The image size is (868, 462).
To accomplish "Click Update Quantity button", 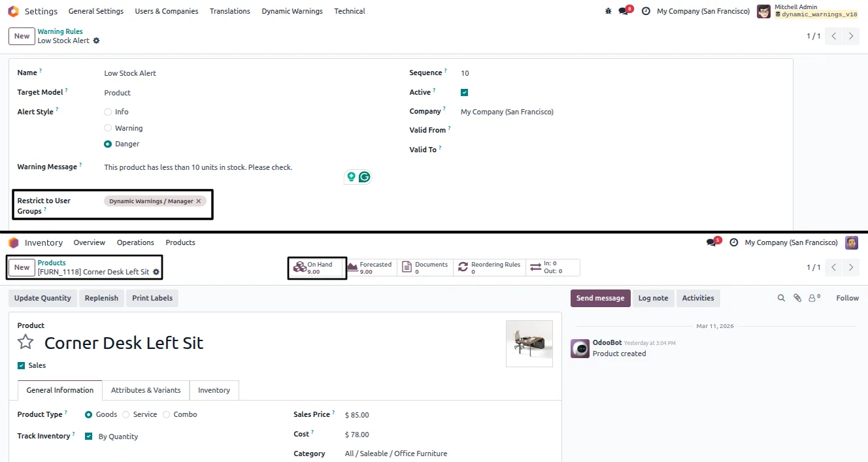I will pos(42,298).
